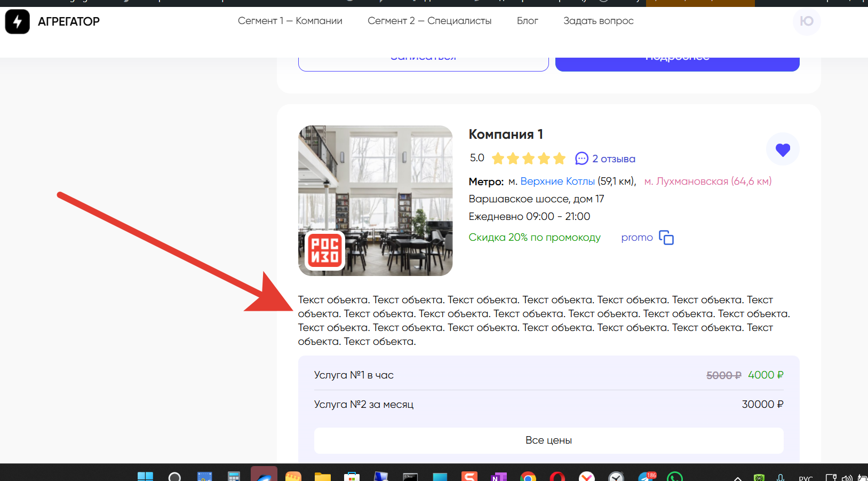Open Сегмент 1 — Компании menu item

(290, 21)
